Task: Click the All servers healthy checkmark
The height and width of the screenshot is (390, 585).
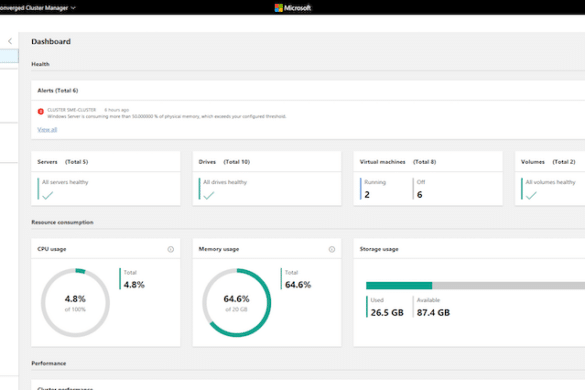Action: point(47,195)
